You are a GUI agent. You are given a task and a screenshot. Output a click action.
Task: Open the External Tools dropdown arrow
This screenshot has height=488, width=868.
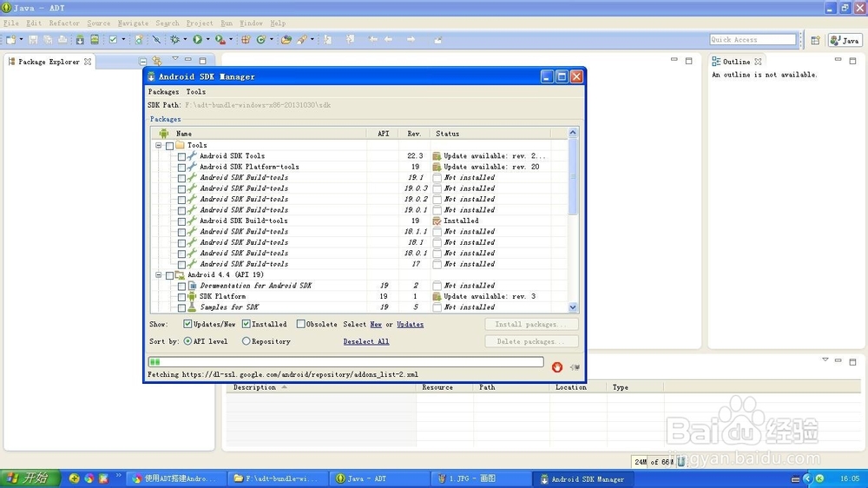point(230,39)
